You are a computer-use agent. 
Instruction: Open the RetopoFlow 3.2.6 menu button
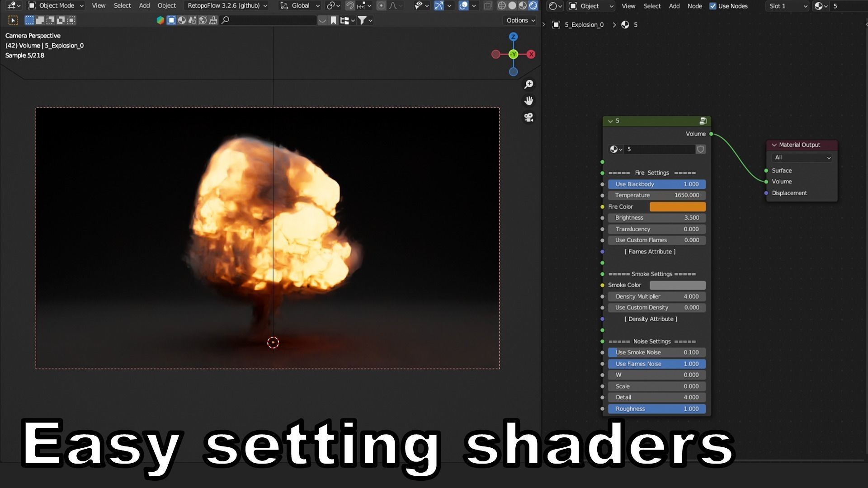[227, 6]
